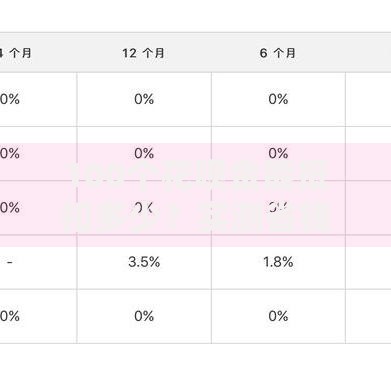Select the 1.8% cell
The image size is (391, 391).
pyautogui.click(x=278, y=262)
